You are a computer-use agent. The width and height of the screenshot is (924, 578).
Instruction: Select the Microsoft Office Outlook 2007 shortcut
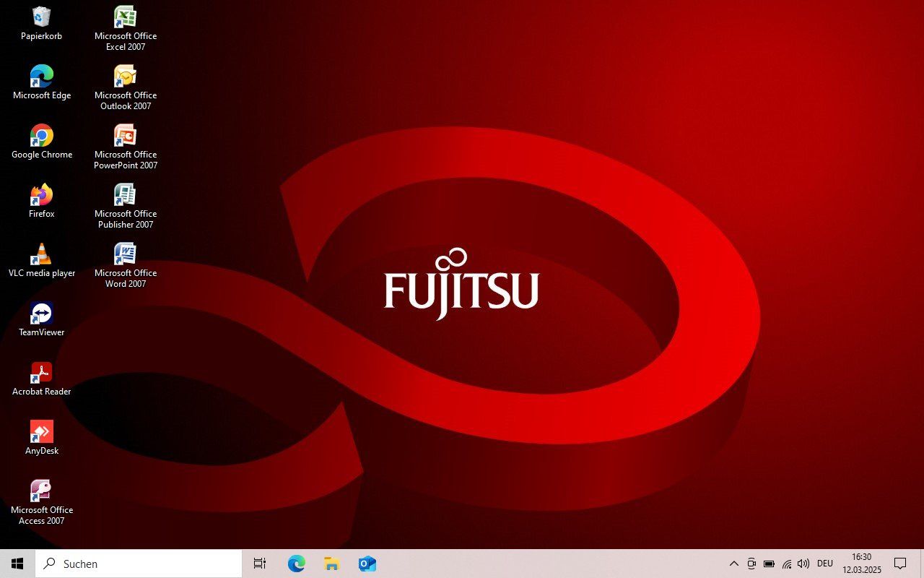tap(126, 87)
